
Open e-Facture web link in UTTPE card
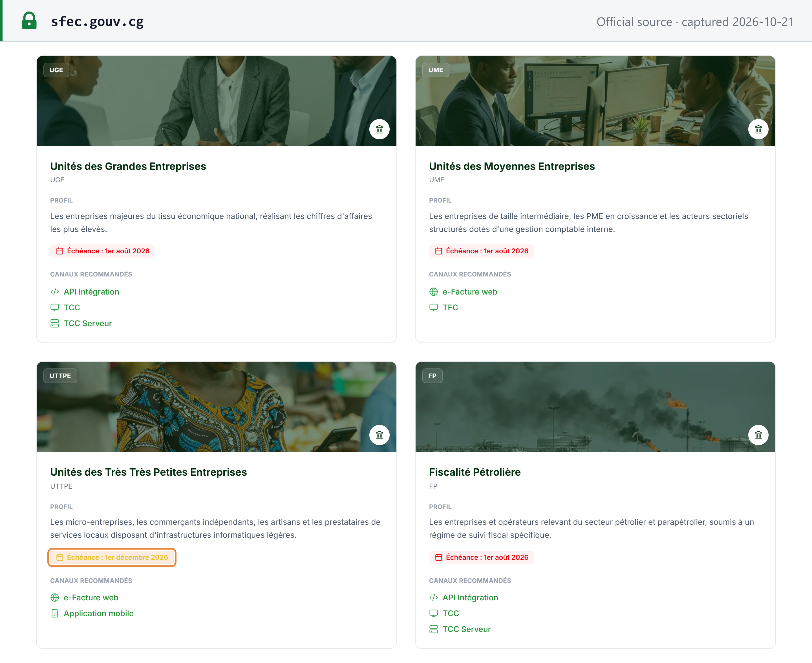pos(91,598)
